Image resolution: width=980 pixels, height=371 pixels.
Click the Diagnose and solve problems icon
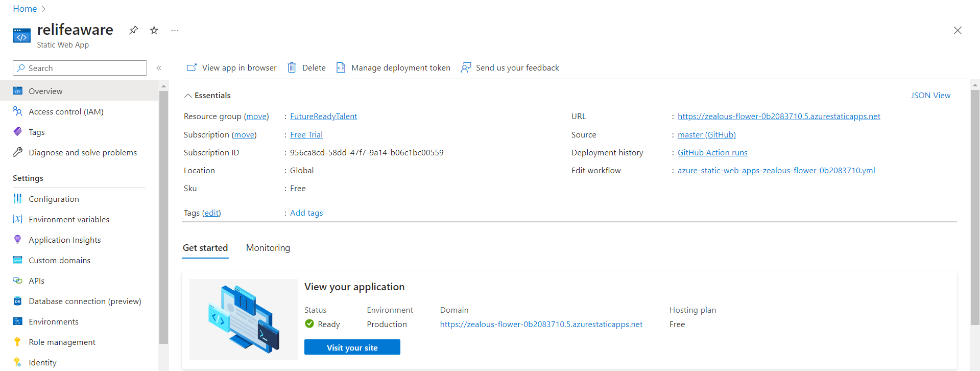click(x=17, y=152)
